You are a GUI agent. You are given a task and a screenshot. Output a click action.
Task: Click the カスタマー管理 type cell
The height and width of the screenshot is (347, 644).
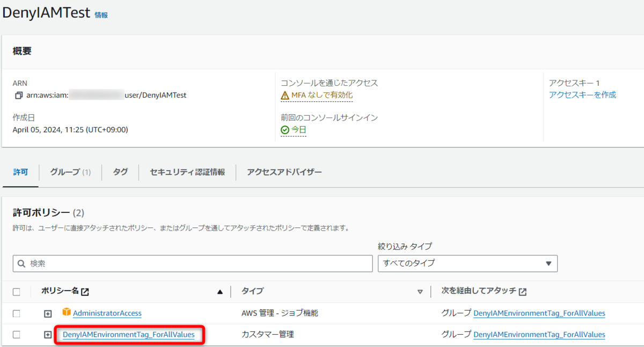tap(268, 335)
